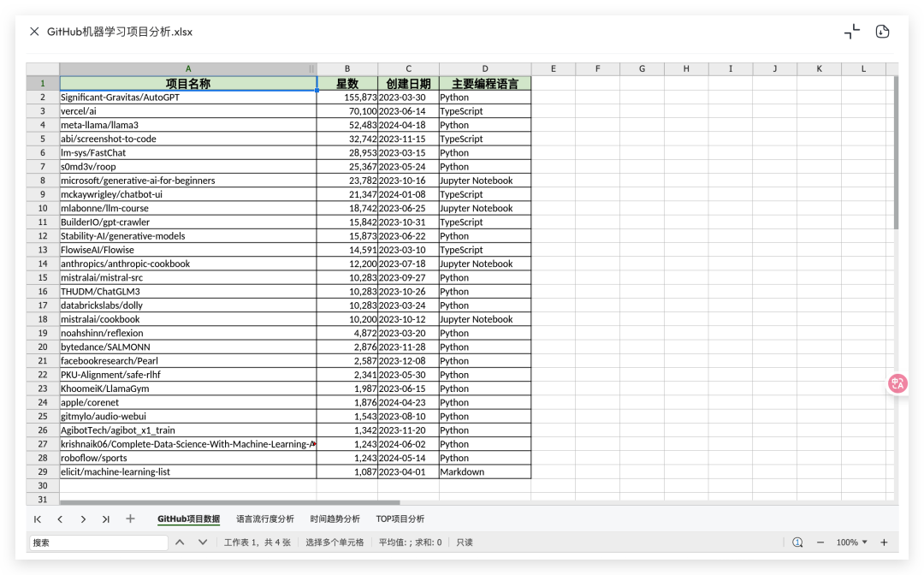Click the 只读 read-only status label

point(465,542)
